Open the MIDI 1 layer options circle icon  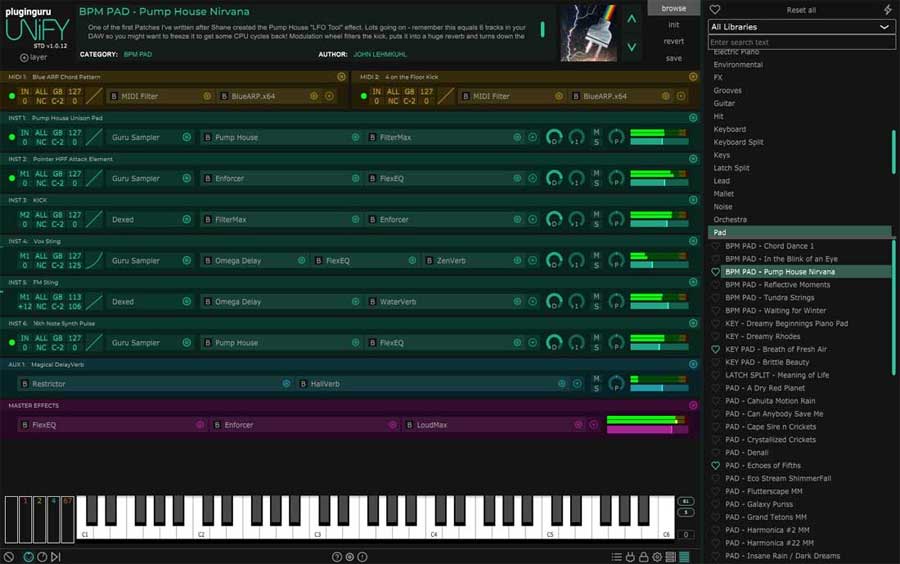tap(342, 76)
